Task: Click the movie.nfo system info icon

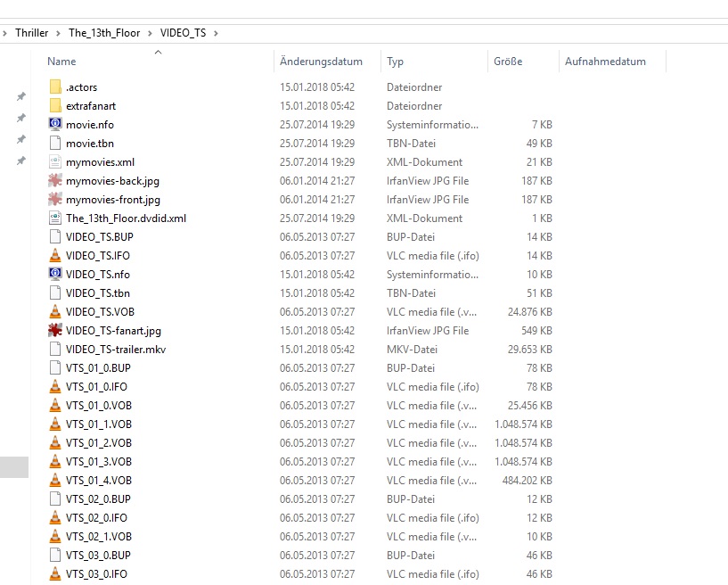Action: tap(54, 125)
